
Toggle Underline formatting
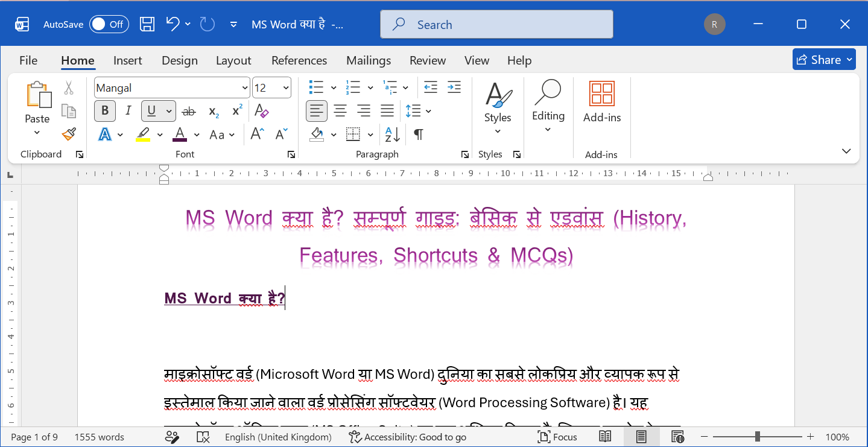pyautogui.click(x=151, y=111)
